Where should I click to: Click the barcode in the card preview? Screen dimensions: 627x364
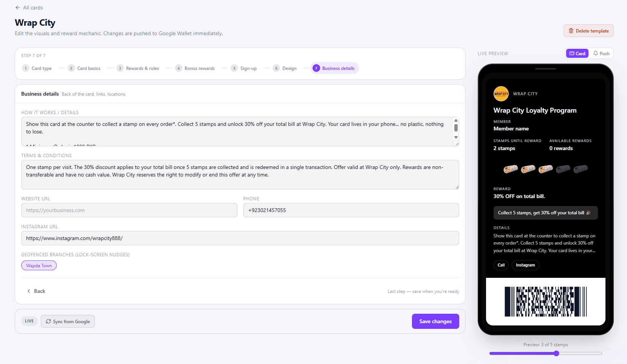pos(546,302)
